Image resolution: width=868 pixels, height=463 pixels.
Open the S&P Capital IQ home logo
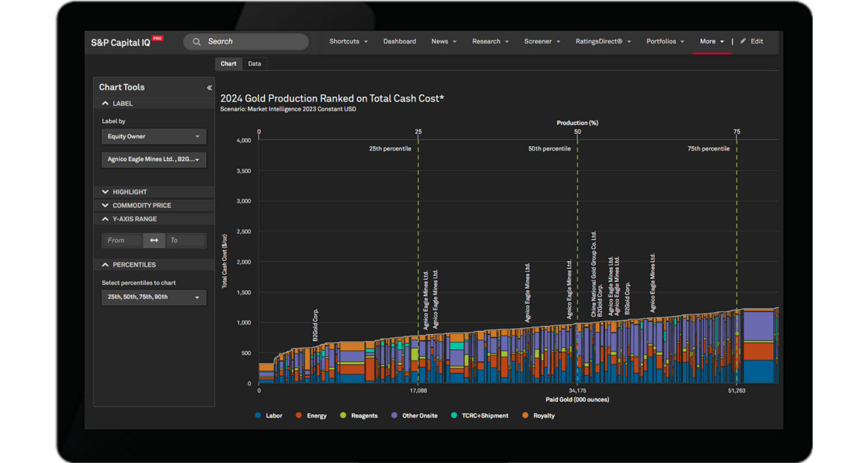pos(127,42)
